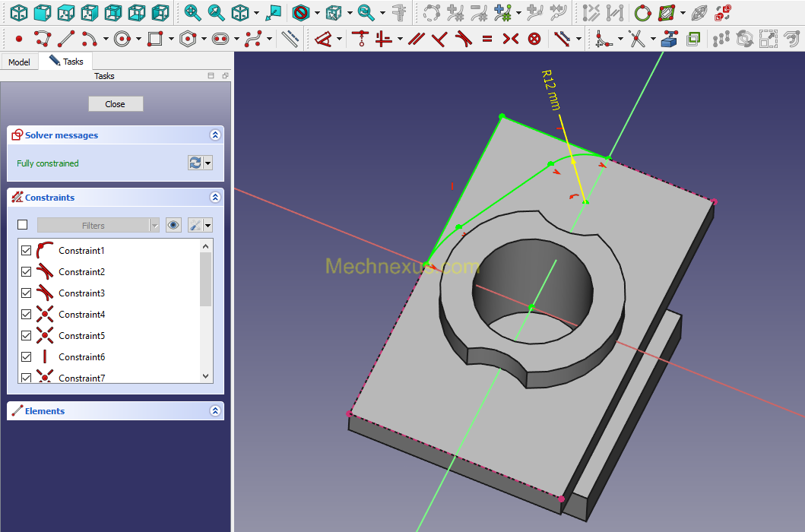Image resolution: width=805 pixels, height=532 pixels.
Task: Apply the Equal constraint icon
Action: pos(486,39)
